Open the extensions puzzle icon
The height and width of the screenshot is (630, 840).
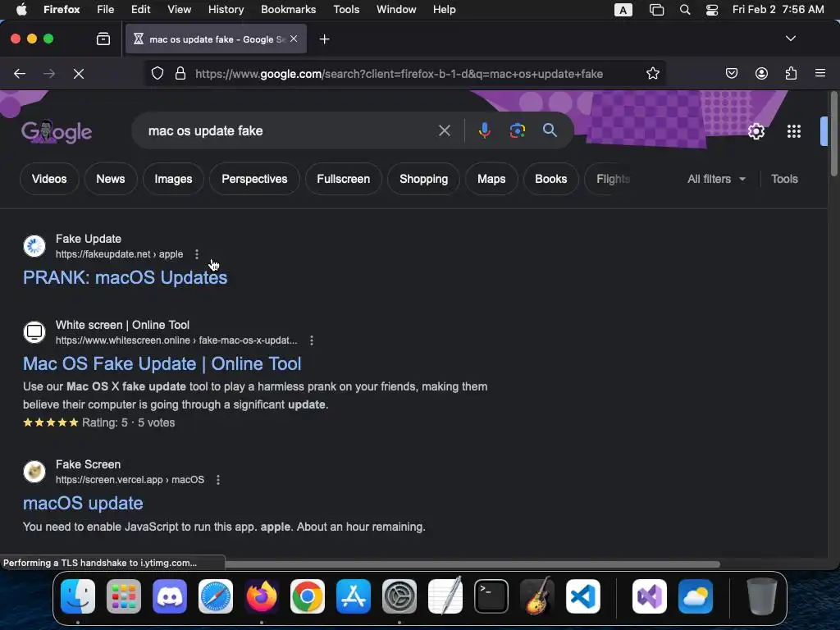791,73
